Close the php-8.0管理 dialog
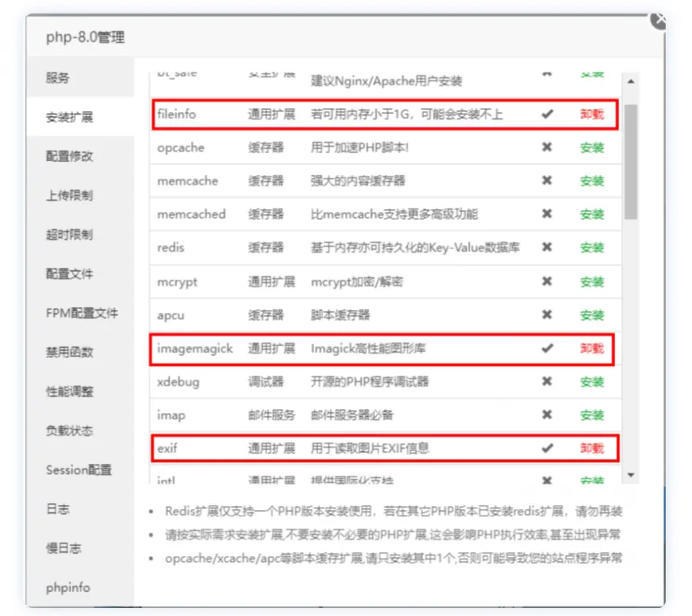The width and height of the screenshot is (692, 616). [659, 21]
